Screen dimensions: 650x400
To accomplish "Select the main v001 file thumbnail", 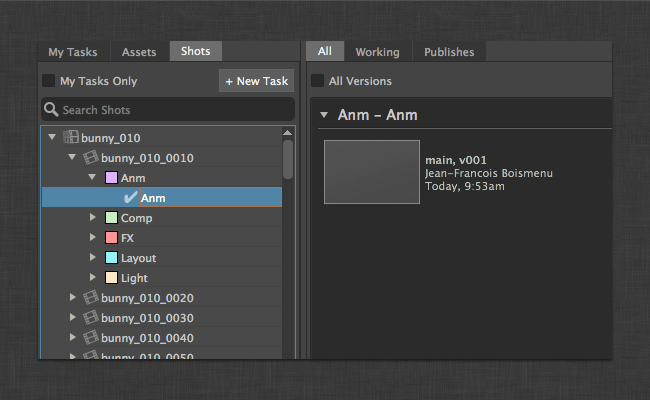I will (371, 172).
